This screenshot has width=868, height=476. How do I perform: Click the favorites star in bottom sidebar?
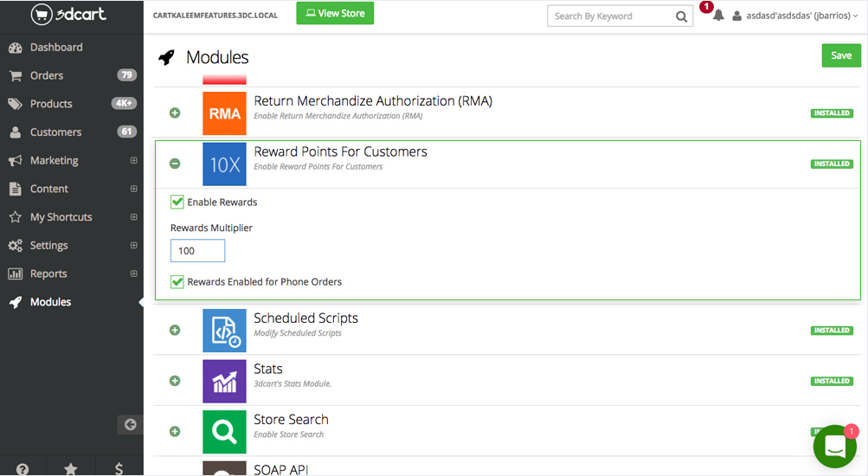pos(71,468)
